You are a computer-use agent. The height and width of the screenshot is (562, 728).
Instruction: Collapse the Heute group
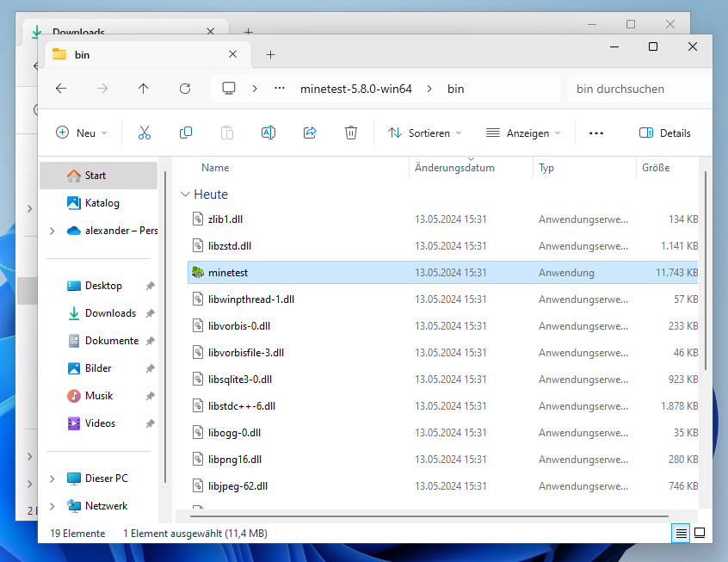(185, 195)
